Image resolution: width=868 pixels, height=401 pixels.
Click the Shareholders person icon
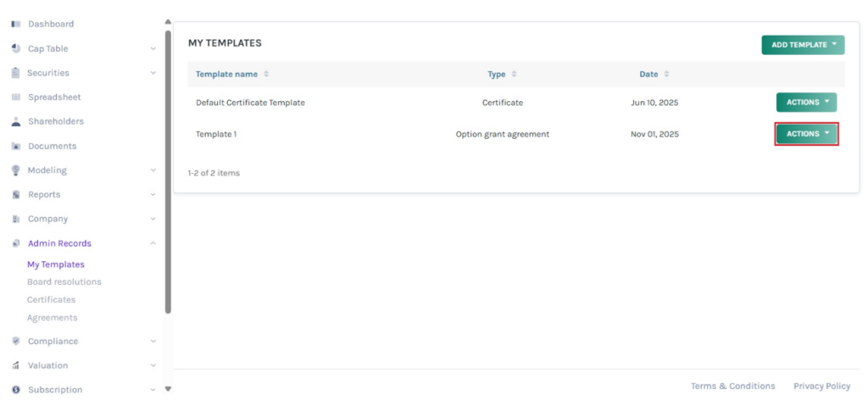pos(16,121)
